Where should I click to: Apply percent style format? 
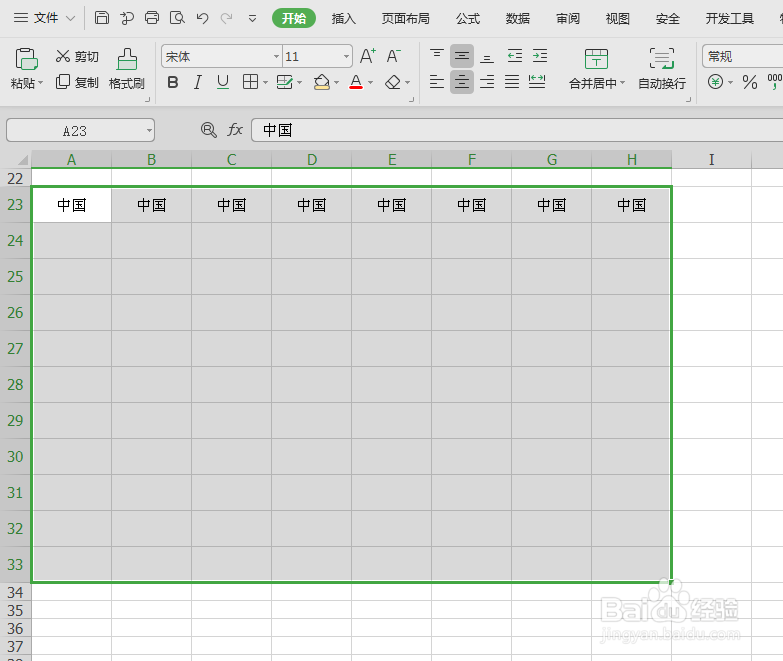click(x=750, y=82)
